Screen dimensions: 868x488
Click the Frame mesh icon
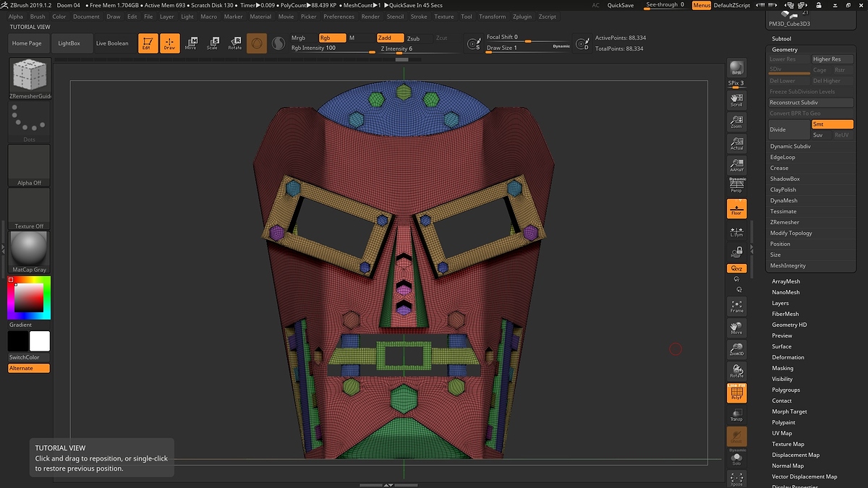736,306
